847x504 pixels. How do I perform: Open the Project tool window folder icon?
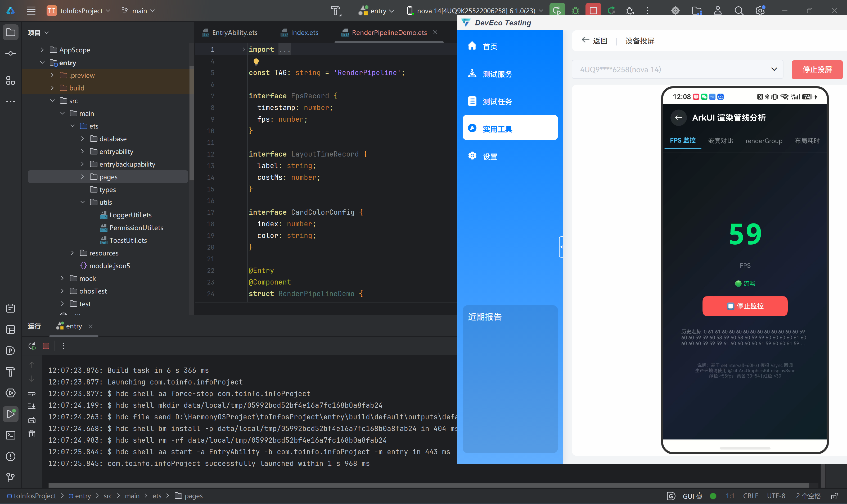click(x=11, y=33)
